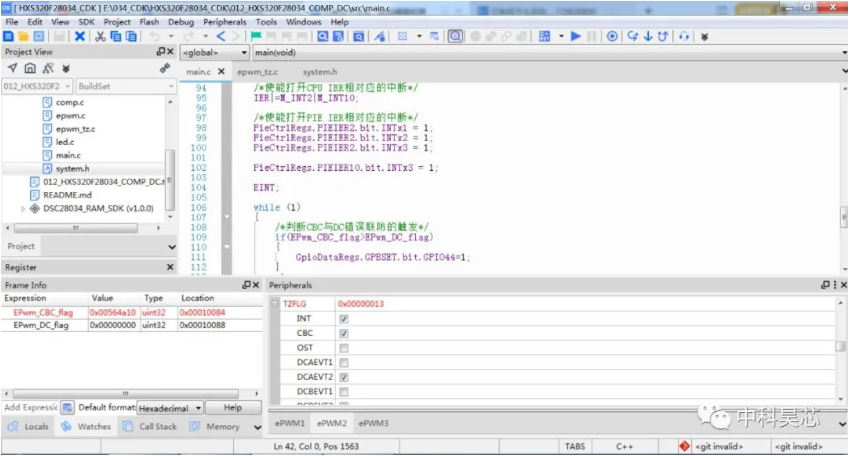This screenshot has height=456, width=850.
Task: Click the paste icon before the undo arrow
Action: pos(131,36)
